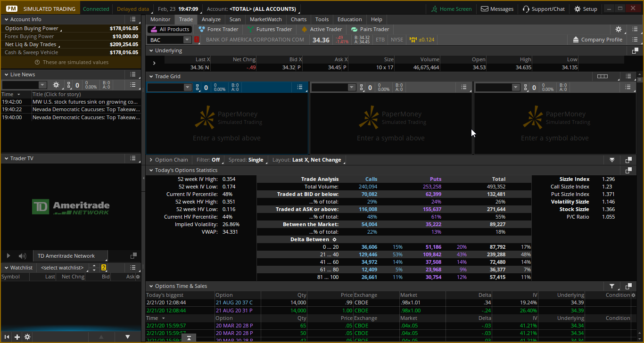Open the Live News symbol dropdown
644x343 pixels.
[x=43, y=85]
